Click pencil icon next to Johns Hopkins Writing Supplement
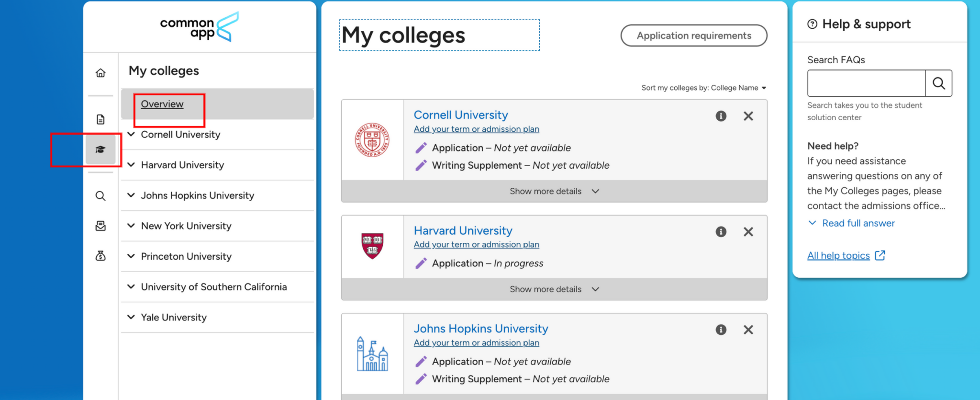The height and width of the screenshot is (400, 980). 421,379
